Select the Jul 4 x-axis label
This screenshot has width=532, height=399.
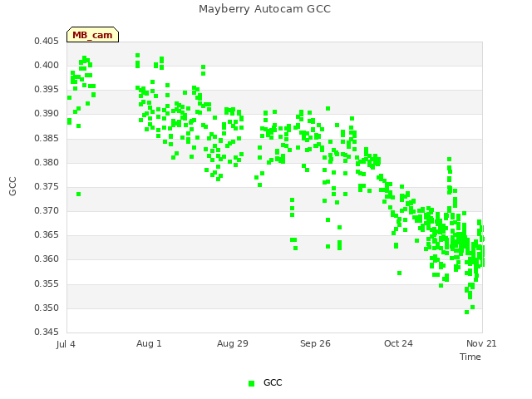coord(66,344)
